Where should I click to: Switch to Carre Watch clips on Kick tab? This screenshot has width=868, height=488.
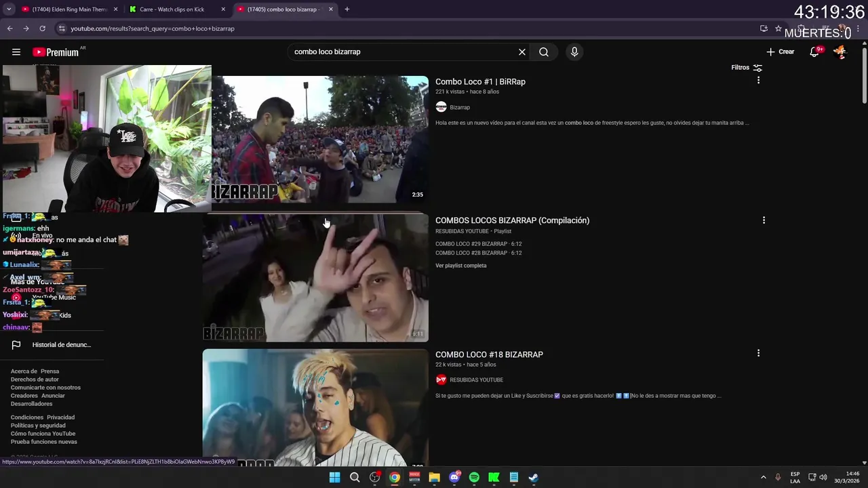176,9
